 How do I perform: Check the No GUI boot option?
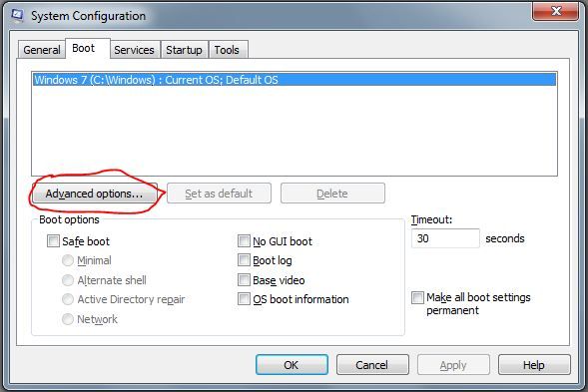coord(244,241)
